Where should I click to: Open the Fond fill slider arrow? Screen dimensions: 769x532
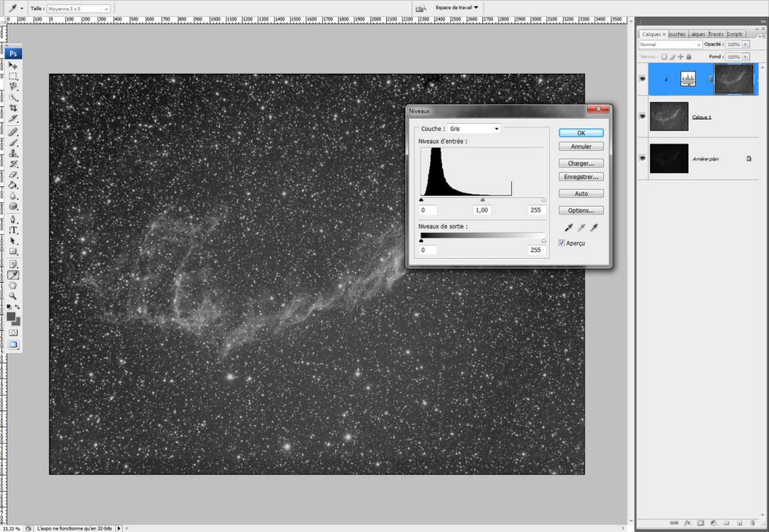[x=745, y=57]
